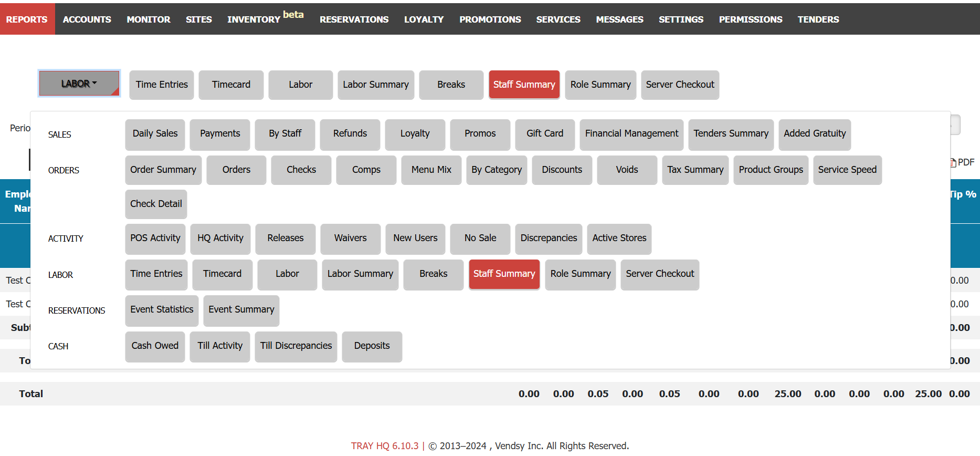980x456 pixels.
Task: Select the Daily Sales report
Action: click(x=155, y=134)
